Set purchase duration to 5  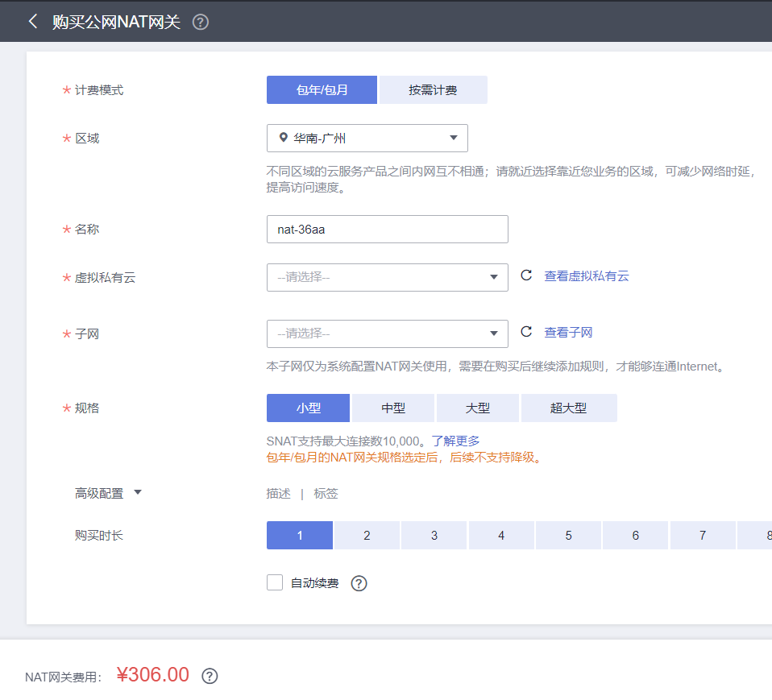tap(569, 535)
